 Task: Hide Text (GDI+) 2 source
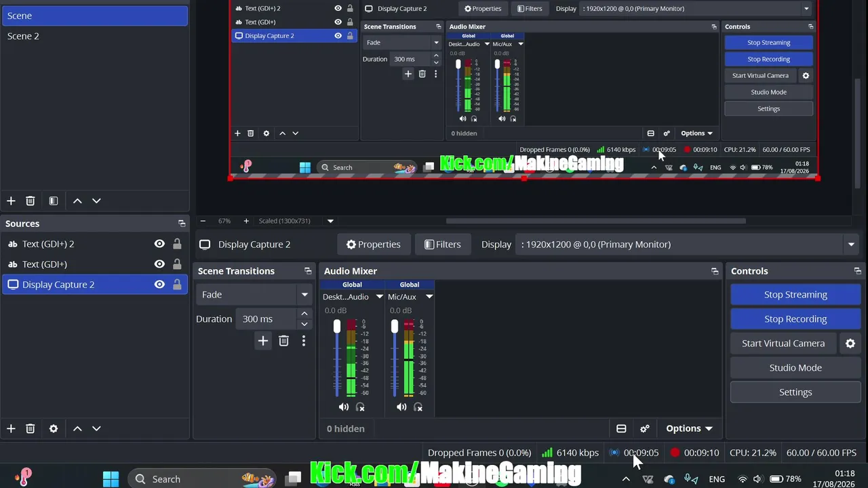pos(159,244)
